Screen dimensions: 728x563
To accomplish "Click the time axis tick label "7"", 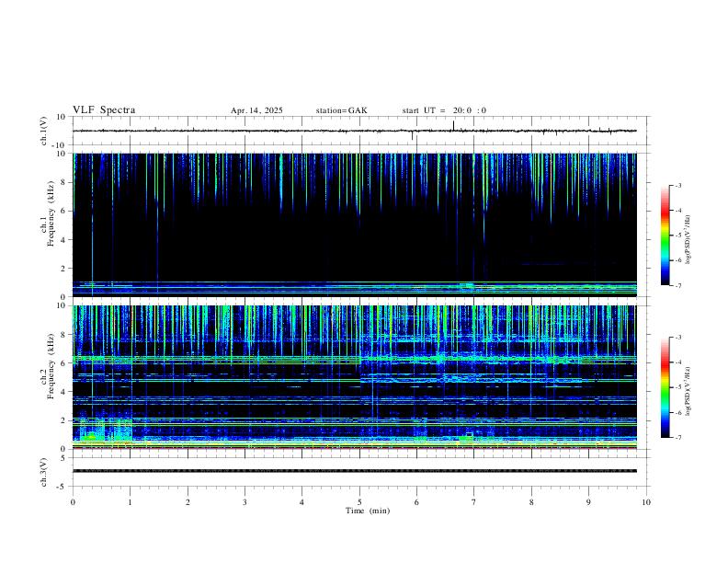I will pos(474,502).
